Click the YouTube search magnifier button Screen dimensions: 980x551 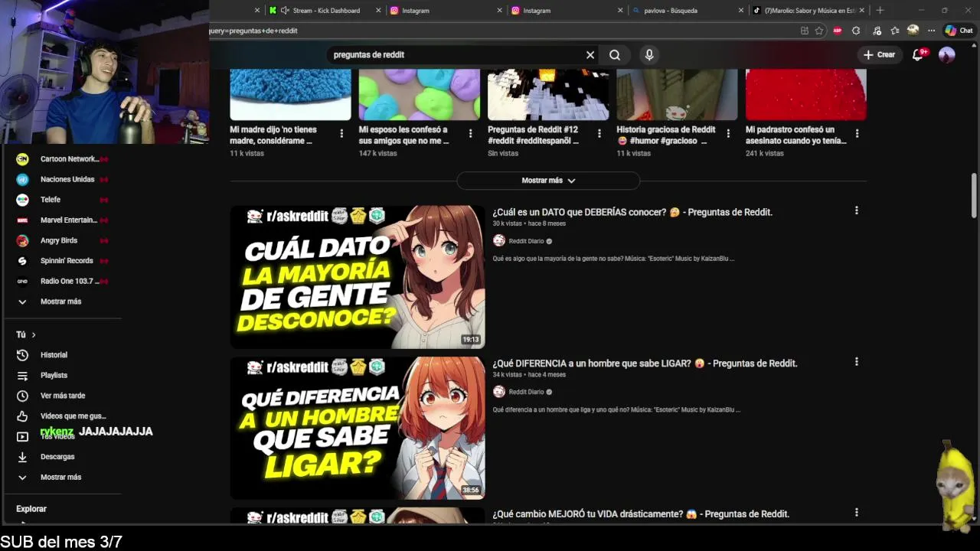pos(614,55)
